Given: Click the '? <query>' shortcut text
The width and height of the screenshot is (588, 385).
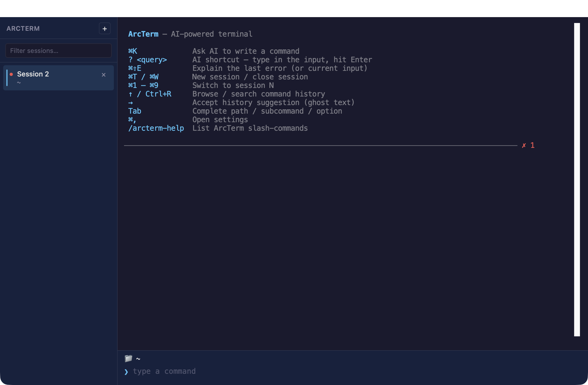Looking at the screenshot, I should (148, 60).
